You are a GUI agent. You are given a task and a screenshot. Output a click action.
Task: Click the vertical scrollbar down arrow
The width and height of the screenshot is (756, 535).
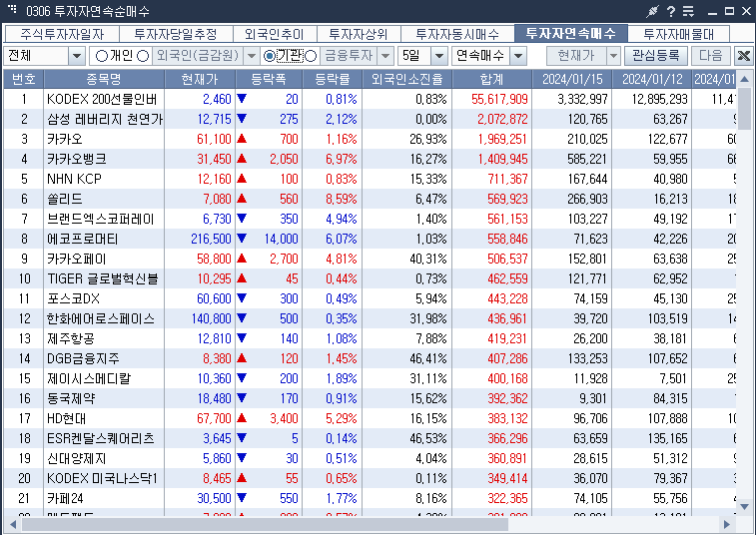tap(744, 507)
